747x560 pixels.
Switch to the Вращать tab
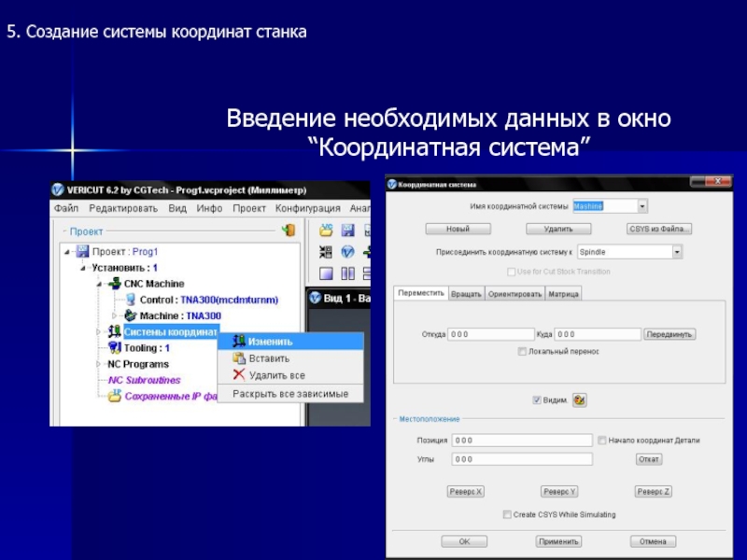466,294
